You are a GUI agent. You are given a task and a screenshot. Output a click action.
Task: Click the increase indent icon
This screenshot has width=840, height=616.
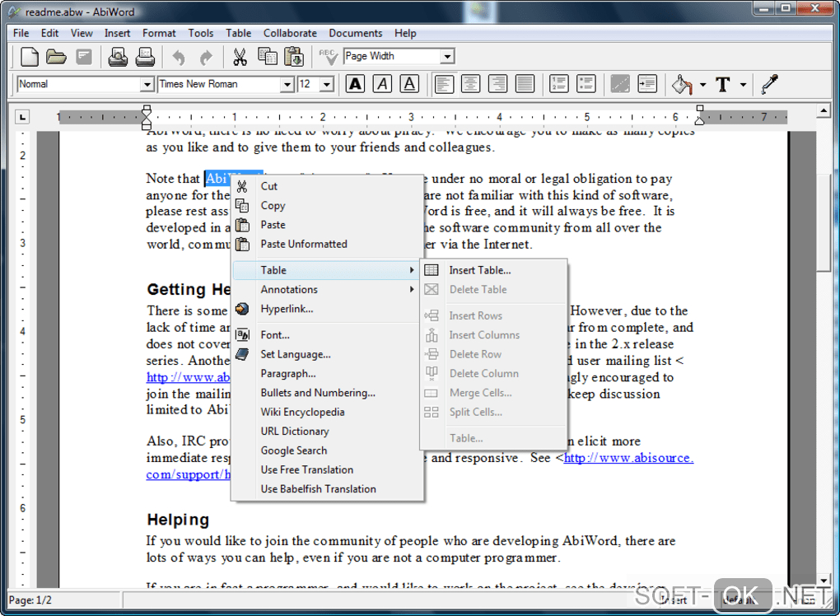coord(647,84)
